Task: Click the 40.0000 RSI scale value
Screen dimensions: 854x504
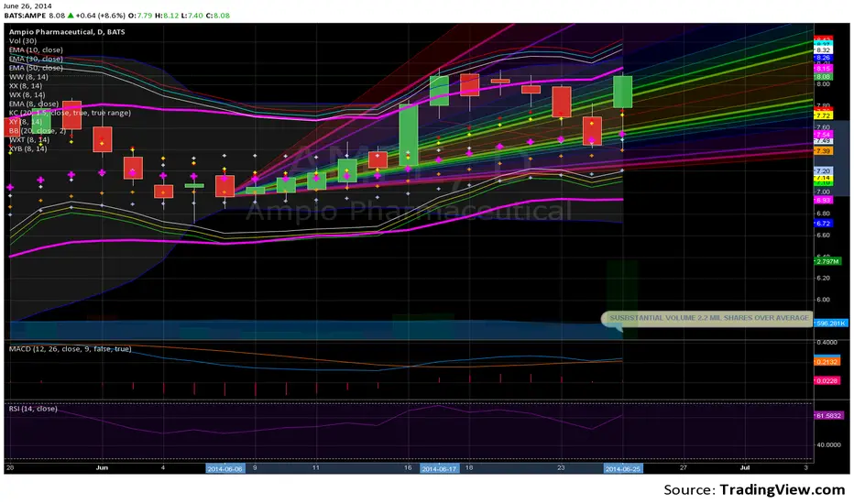Action: click(827, 444)
